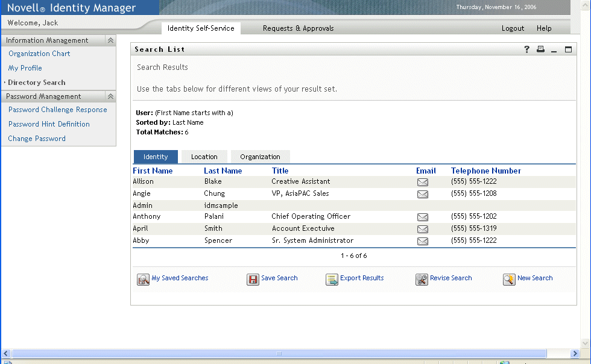Click the Revise Search tools icon
The height and width of the screenshot is (364, 591).
[422, 280]
